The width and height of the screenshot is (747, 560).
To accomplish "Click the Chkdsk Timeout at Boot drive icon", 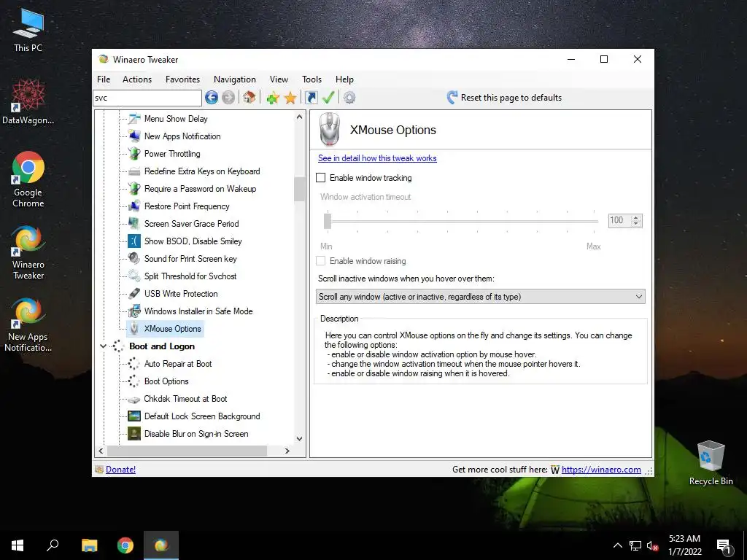I will pos(134,399).
